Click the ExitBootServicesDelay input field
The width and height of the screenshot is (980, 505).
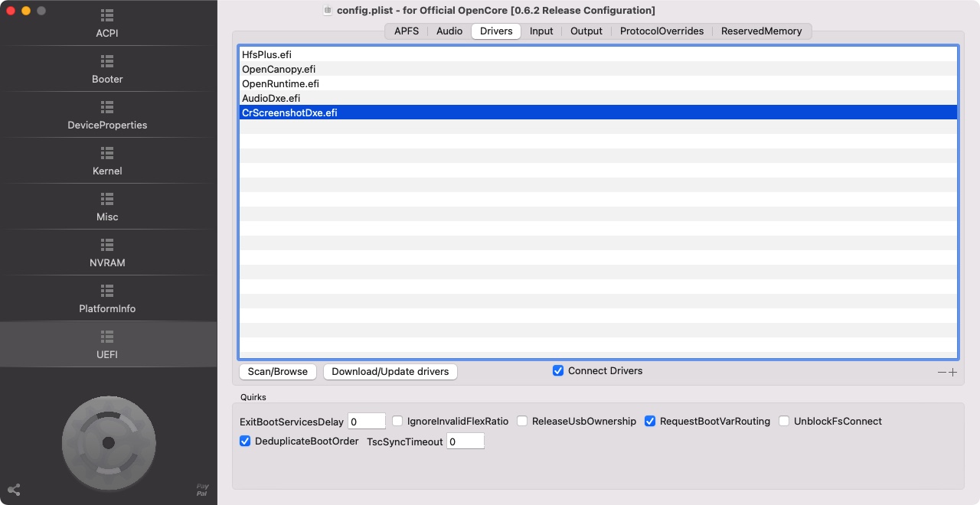tap(367, 422)
